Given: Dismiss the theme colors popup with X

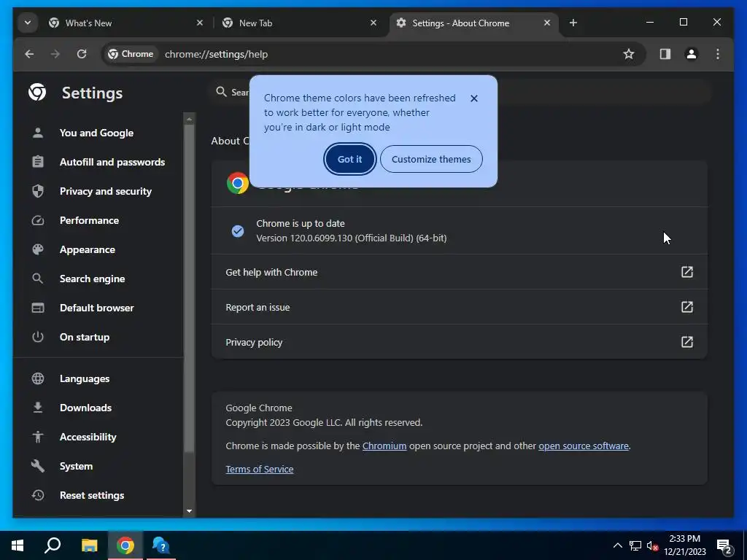Looking at the screenshot, I should pyautogui.click(x=474, y=98).
